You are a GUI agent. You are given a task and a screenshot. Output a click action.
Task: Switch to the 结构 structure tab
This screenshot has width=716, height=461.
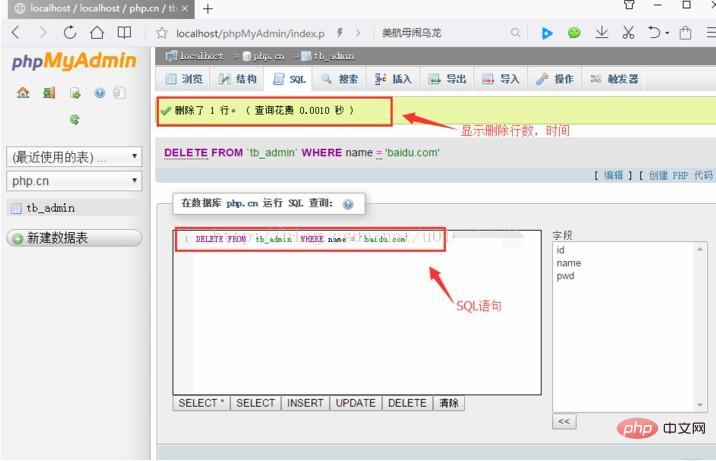tap(237, 79)
